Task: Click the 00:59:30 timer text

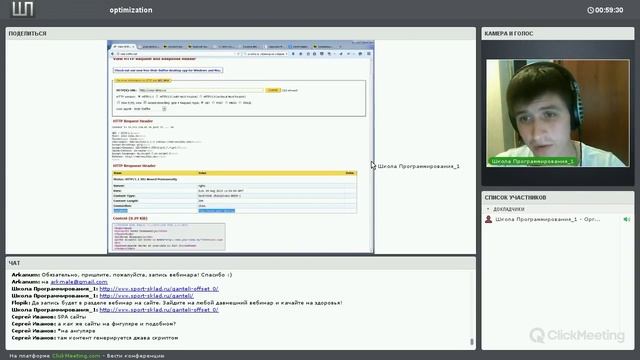Action: [609, 10]
